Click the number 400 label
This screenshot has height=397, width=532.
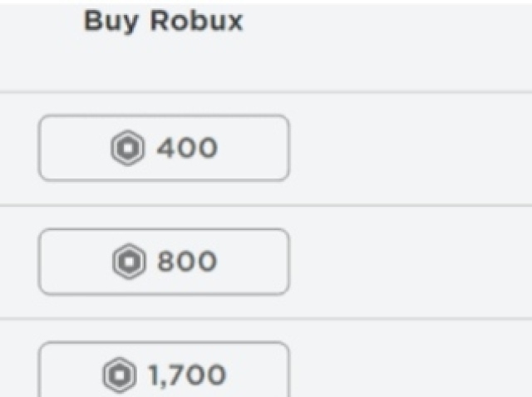(x=186, y=148)
